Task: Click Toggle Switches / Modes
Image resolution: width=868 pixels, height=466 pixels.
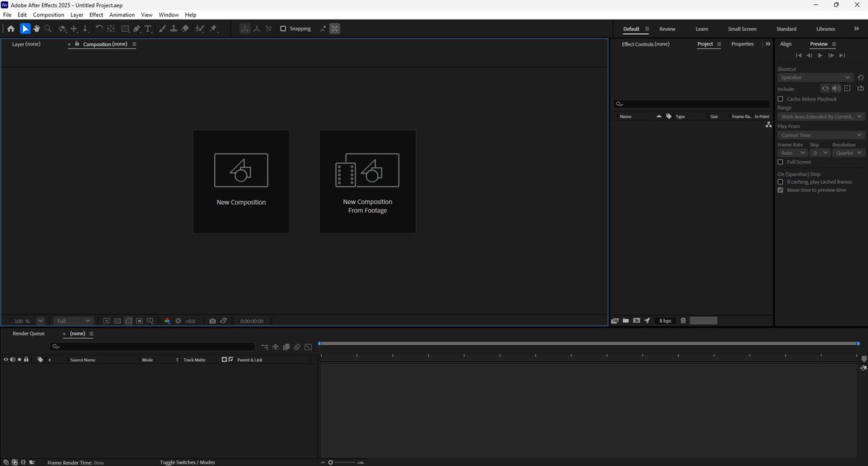Action: click(x=187, y=462)
